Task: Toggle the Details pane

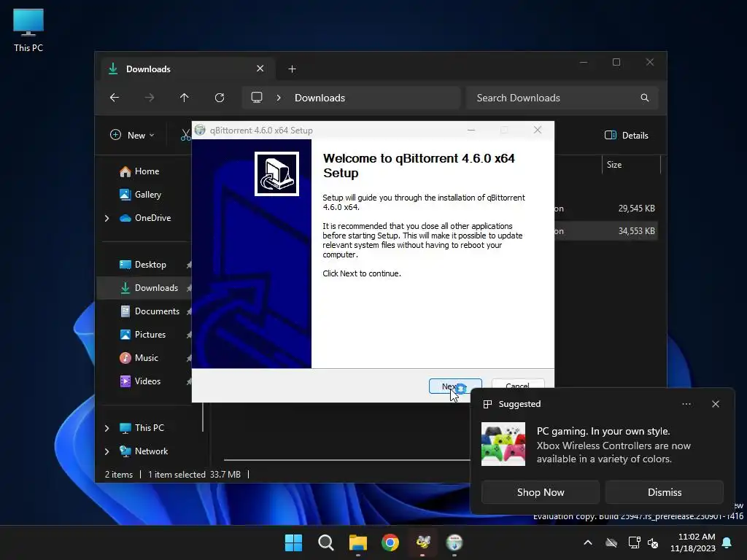Action: coord(627,135)
